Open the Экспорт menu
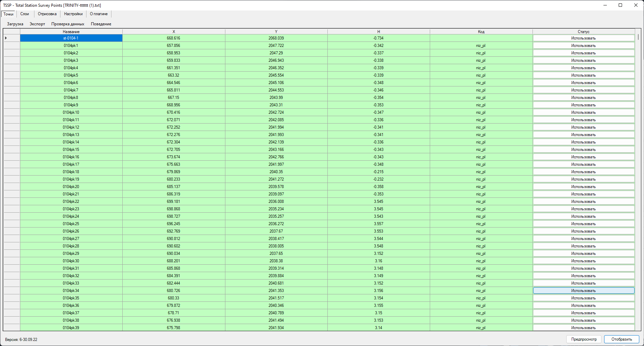 point(37,24)
